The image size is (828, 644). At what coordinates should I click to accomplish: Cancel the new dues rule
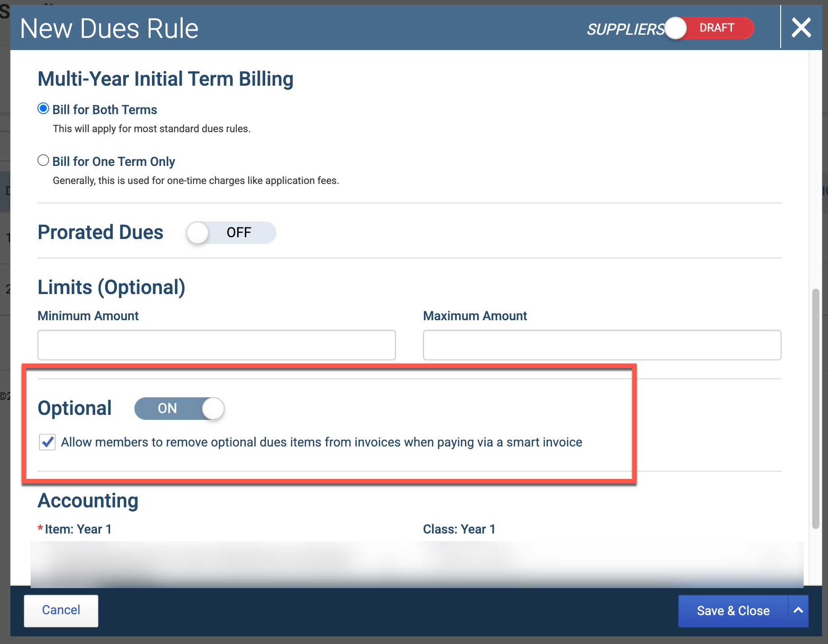61,611
